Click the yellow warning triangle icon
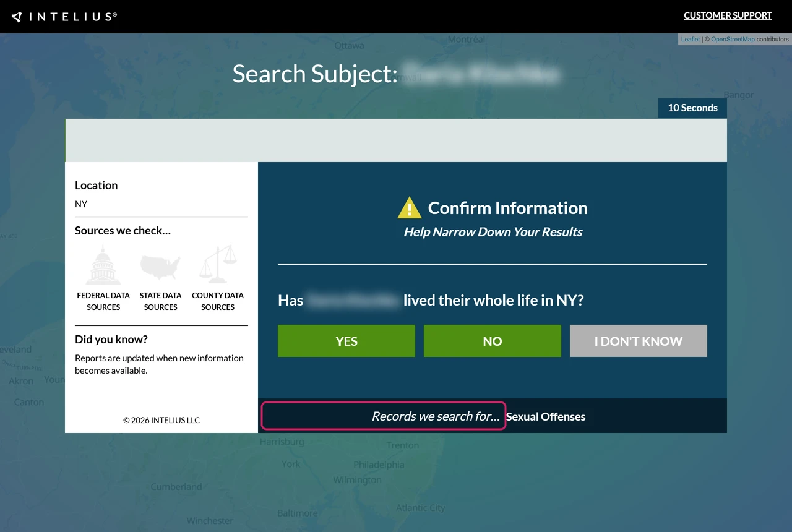 409,208
